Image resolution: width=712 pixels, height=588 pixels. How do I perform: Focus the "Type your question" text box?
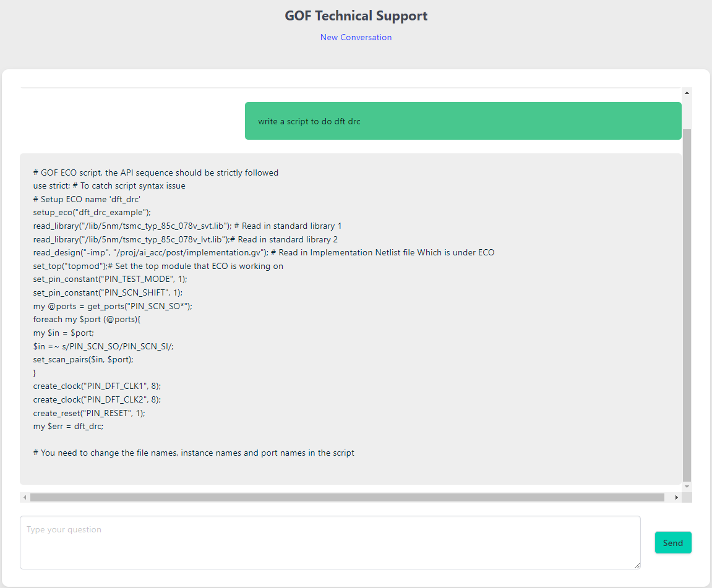(x=330, y=542)
